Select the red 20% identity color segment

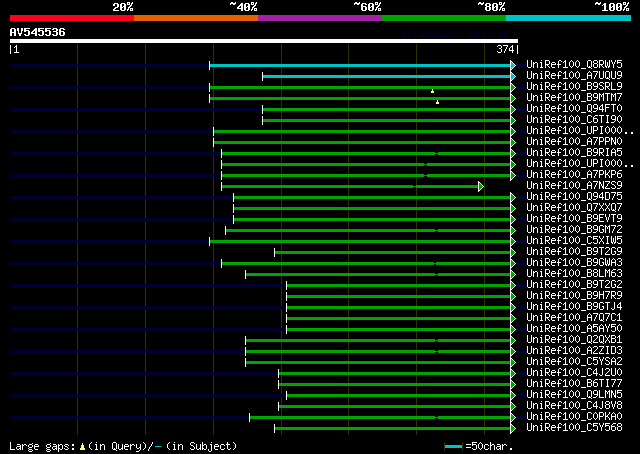[72, 18]
